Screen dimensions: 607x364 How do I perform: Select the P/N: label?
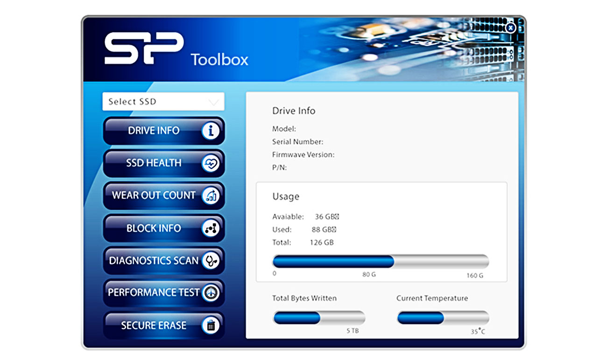[279, 168]
